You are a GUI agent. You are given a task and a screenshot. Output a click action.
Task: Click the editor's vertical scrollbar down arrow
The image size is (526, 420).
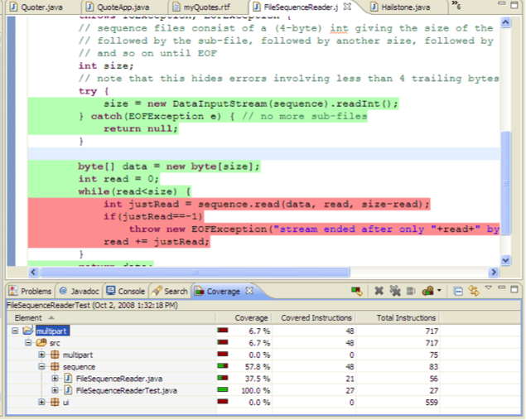click(506, 260)
